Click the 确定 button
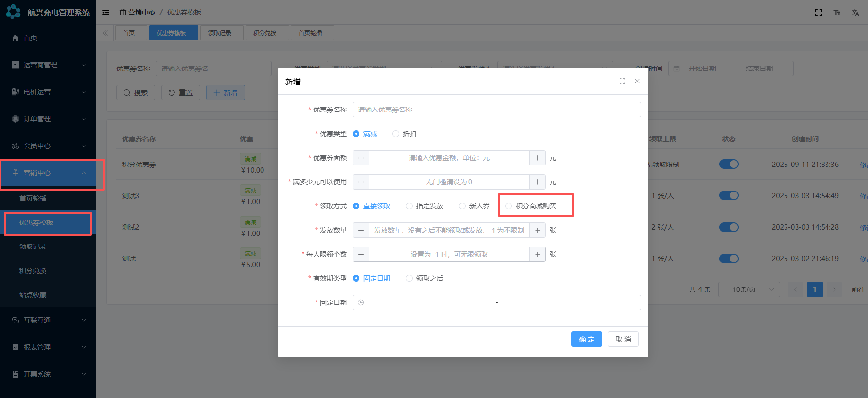868x398 pixels. coord(586,339)
